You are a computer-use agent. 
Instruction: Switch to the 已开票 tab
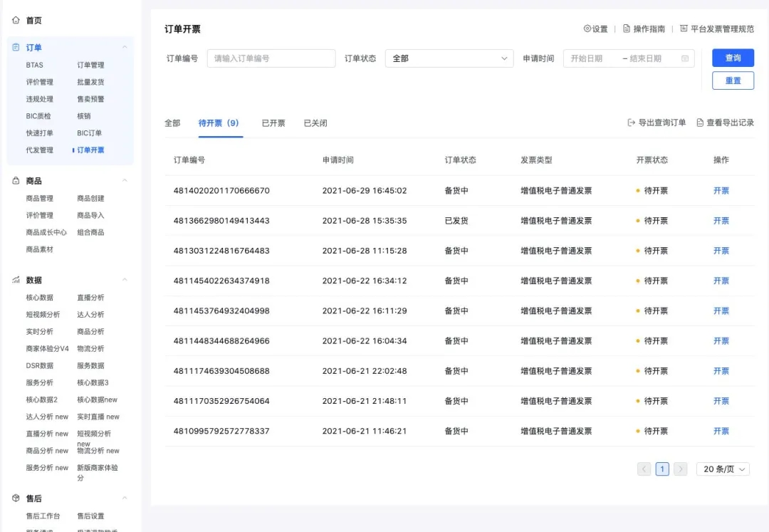click(x=273, y=123)
